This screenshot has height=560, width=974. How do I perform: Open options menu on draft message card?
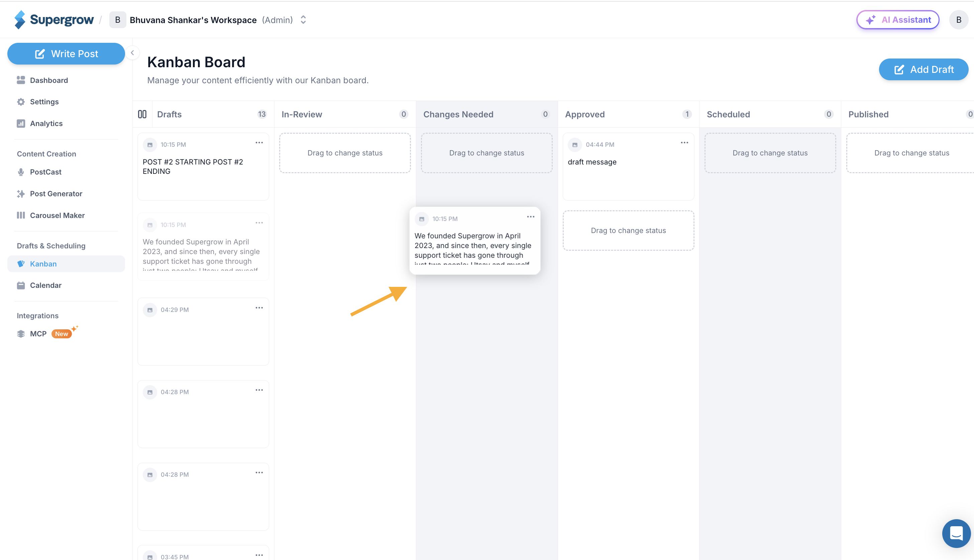684,143
